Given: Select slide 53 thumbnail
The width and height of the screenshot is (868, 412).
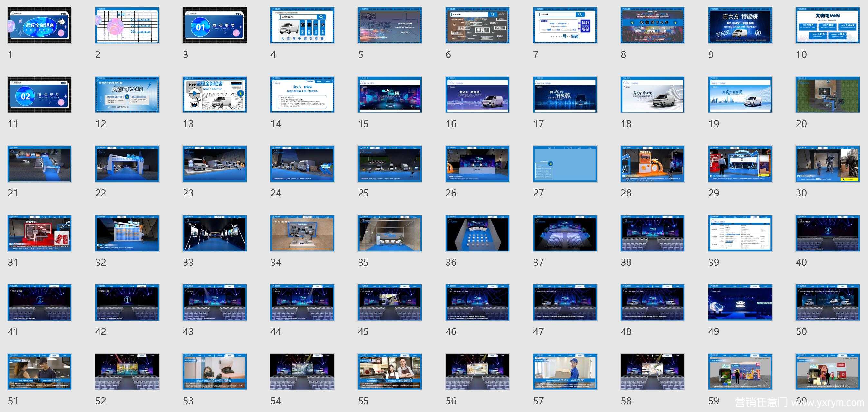Looking at the screenshot, I should pyautogui.click(x=215, y=372).
